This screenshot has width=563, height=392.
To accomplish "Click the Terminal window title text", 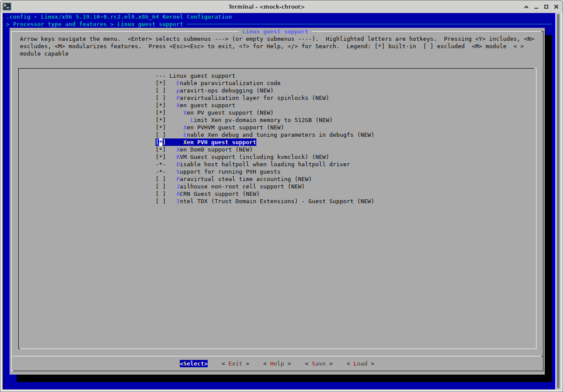I will click(267, 7).
